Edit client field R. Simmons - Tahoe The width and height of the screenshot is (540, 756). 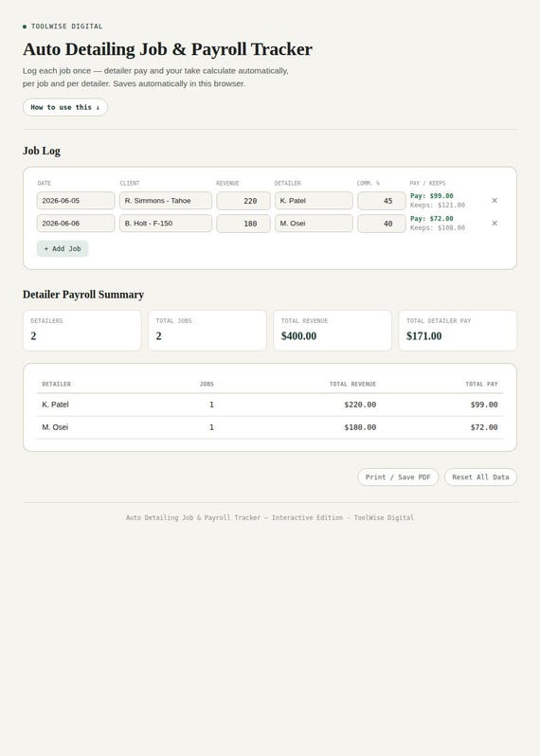click(x=166, y=201)
